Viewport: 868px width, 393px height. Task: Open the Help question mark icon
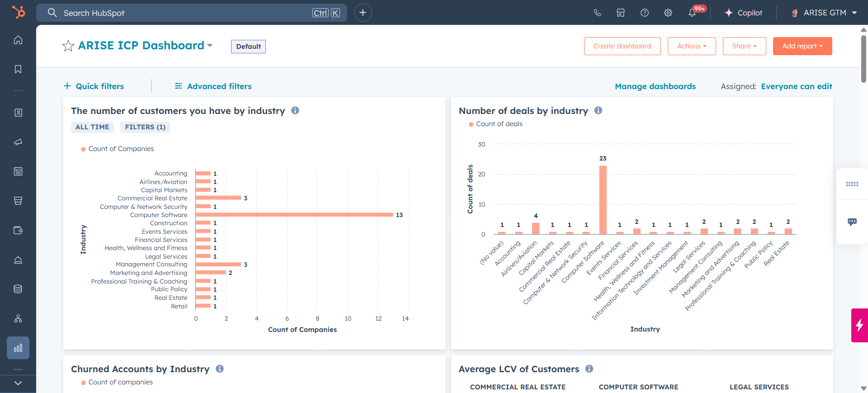pyautogui.click(x=645, y=13)
